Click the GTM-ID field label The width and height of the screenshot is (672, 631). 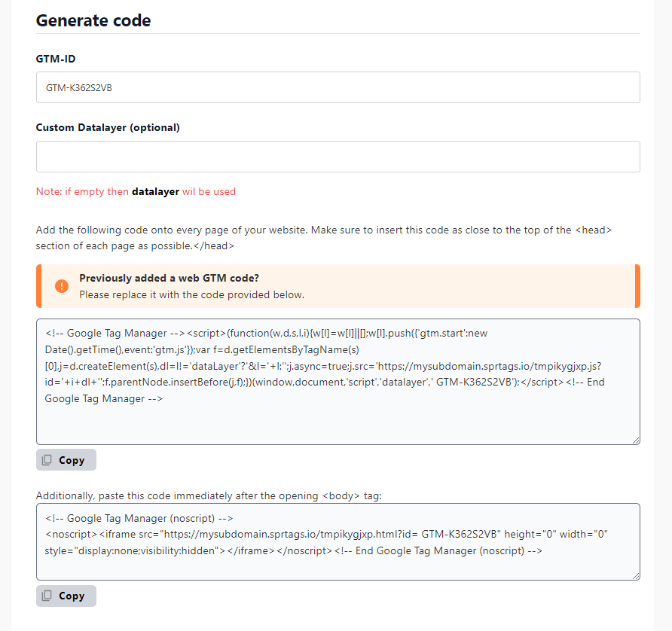(x=51, y=59)
